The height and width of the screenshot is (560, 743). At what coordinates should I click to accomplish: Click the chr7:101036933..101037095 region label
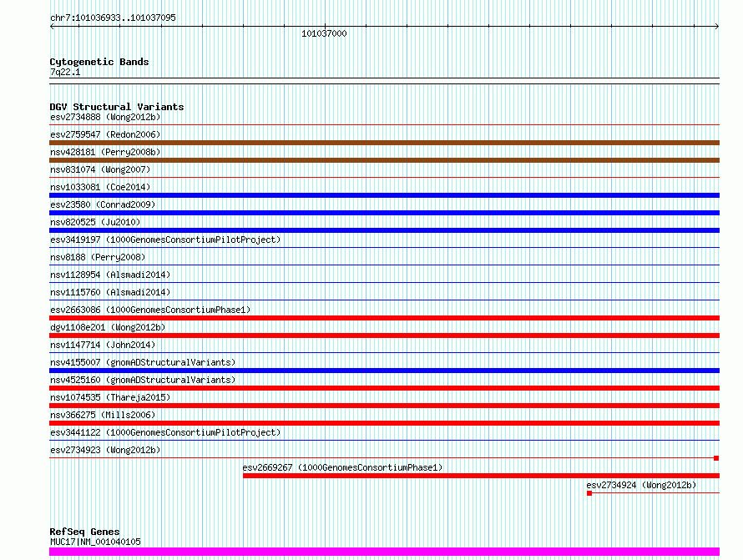point(113,18)
